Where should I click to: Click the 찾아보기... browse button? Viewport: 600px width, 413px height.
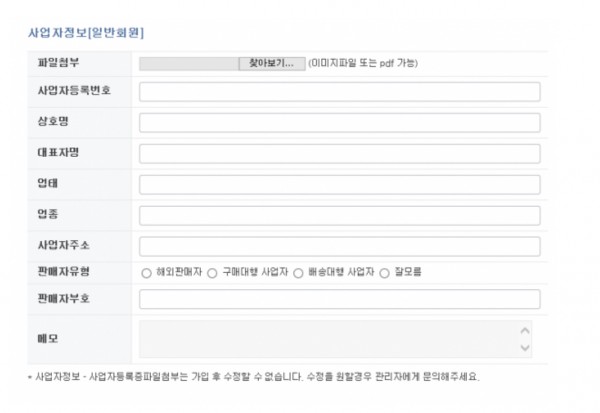[272, 64]
